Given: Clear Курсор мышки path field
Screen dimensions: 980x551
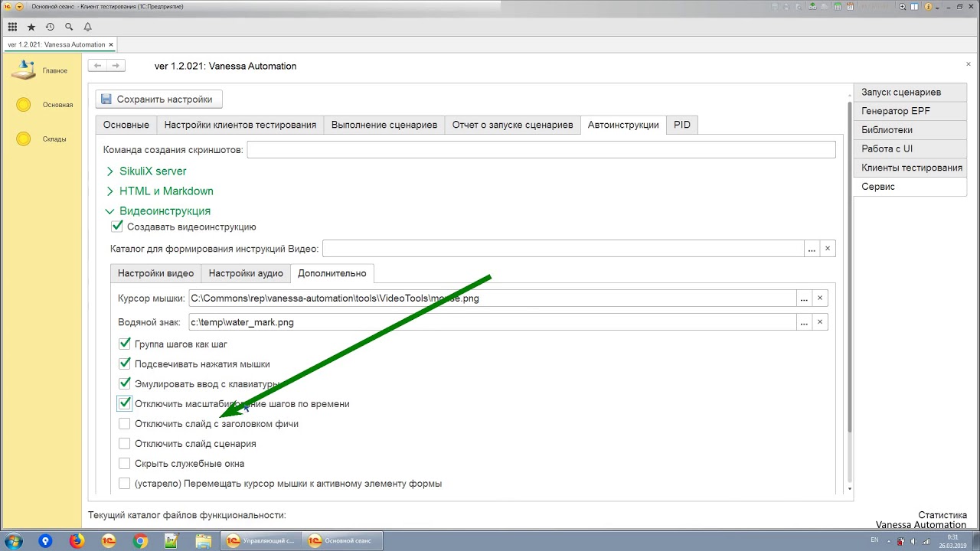Looking at the screenshot, I should 820,298.
